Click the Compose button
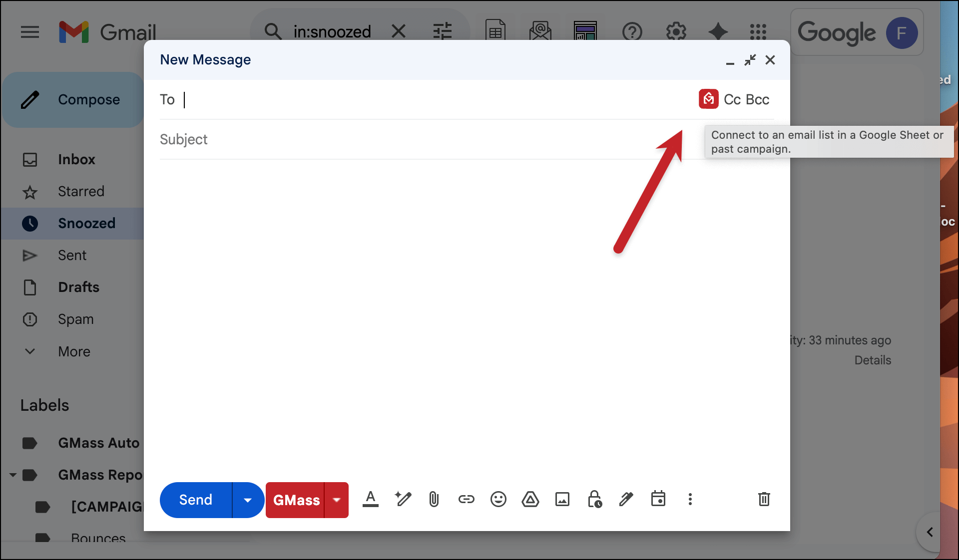959x560 pixels. (x=73, y=100)
